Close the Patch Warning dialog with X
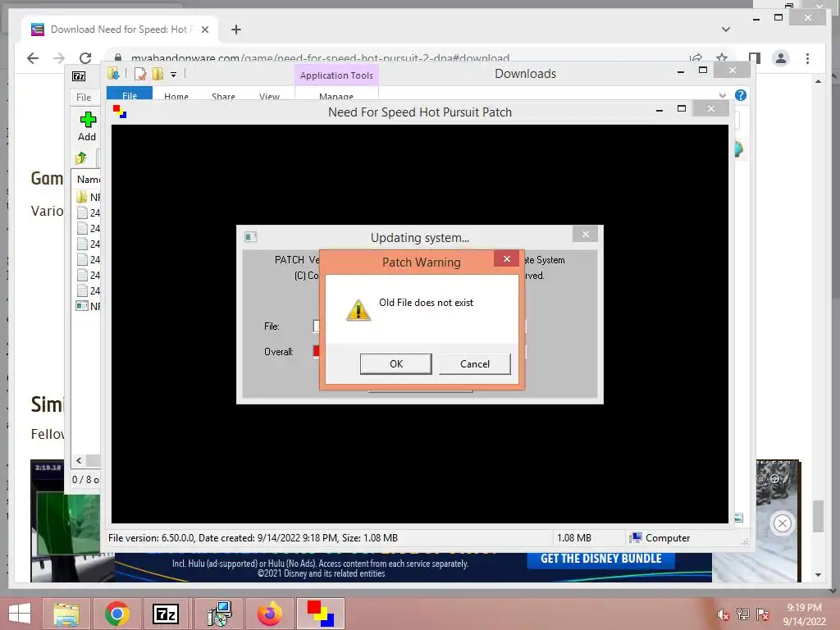Image resolution: width=840 pixels, height=630 pixels. (x=507, y=258)
